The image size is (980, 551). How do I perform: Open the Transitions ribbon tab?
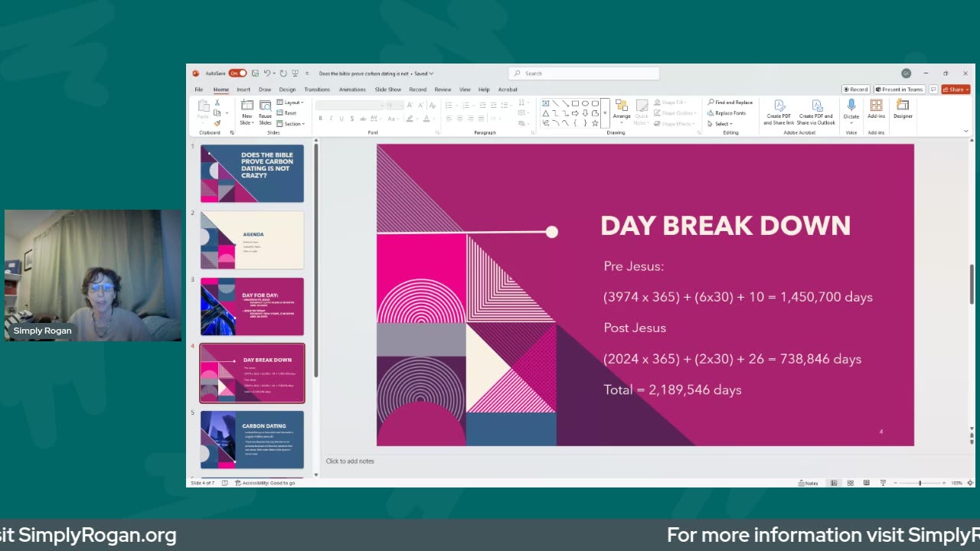pos(317,90)
